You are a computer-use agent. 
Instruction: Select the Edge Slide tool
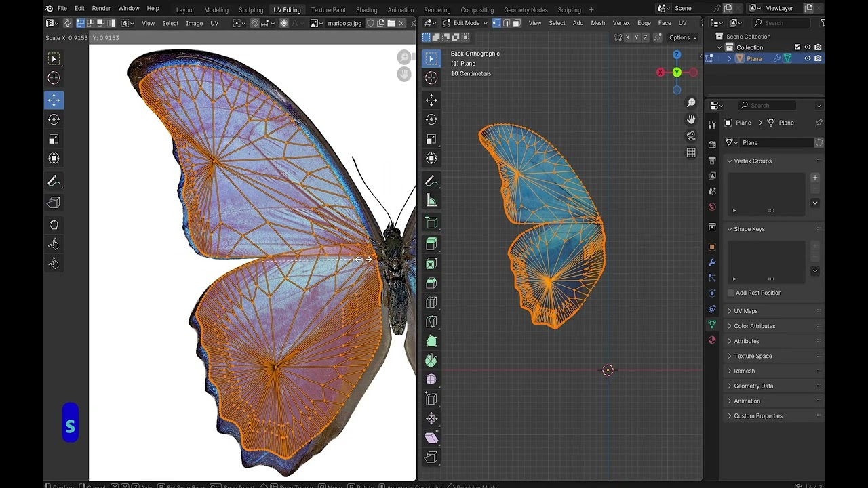coord(431,399)
